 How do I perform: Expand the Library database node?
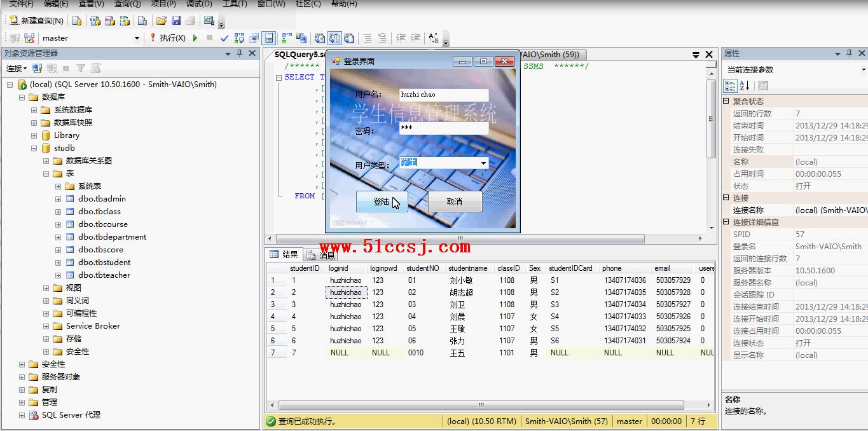(x=34, y=135)
